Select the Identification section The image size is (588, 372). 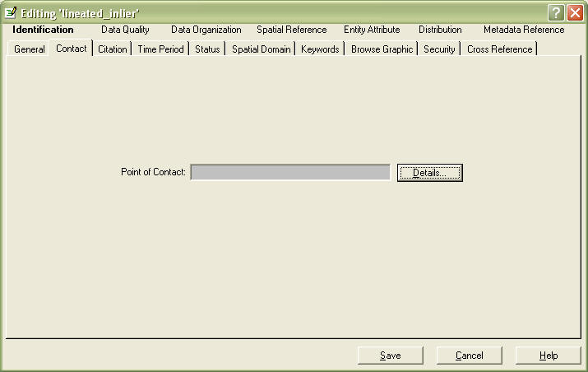point(43,30)
